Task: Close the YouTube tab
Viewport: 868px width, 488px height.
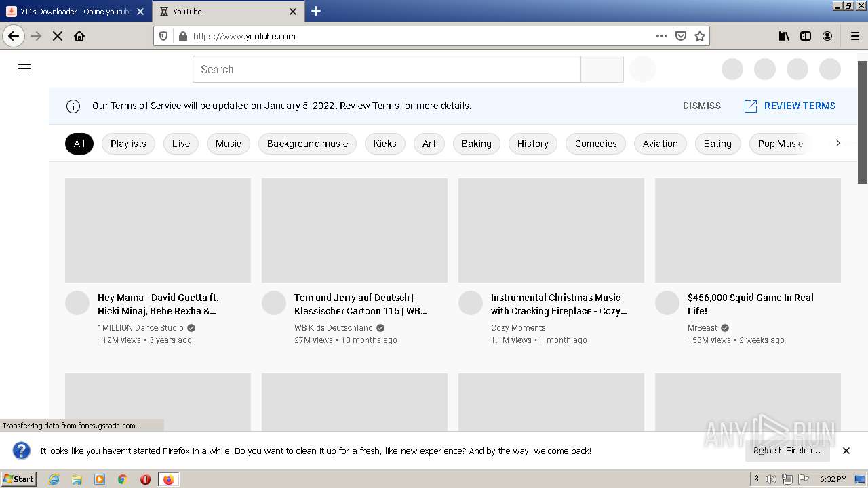Action: click(293, 12)
